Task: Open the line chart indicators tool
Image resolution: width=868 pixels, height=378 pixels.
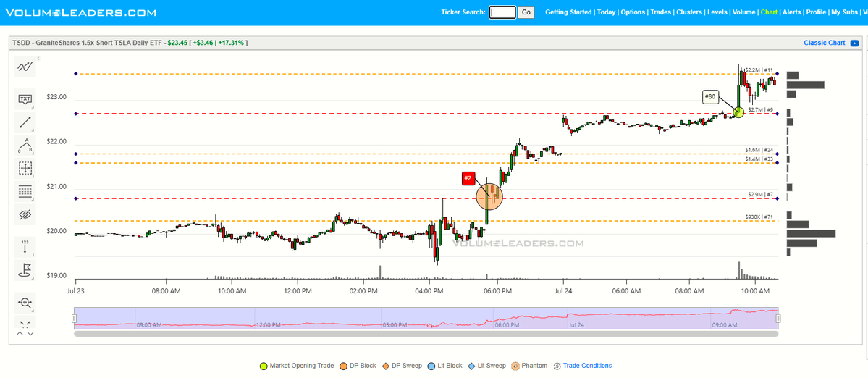Action: pos(25,67)
